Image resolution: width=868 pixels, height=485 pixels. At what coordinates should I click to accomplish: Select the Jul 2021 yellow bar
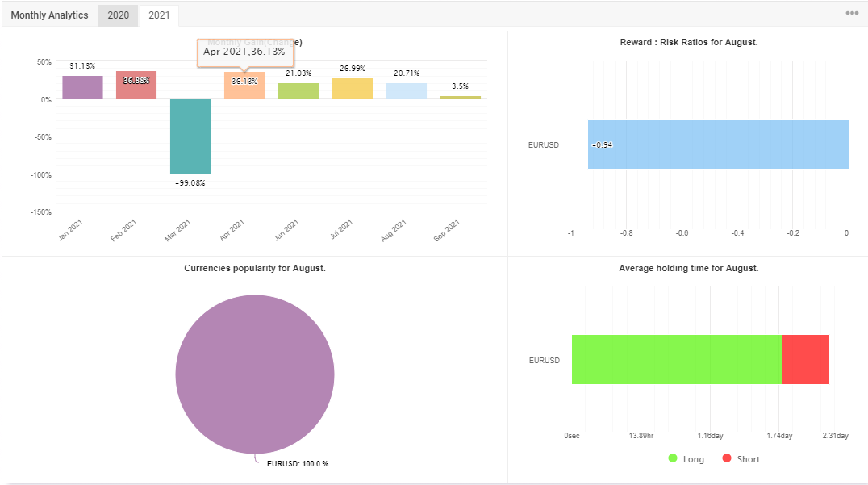click(x=353, y=89)
